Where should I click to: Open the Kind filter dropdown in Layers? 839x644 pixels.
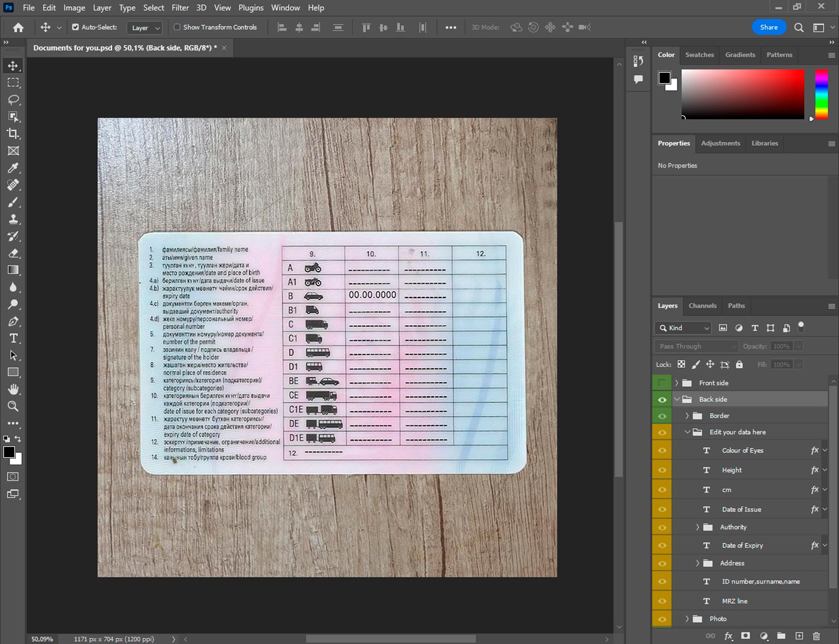[683, 328]
